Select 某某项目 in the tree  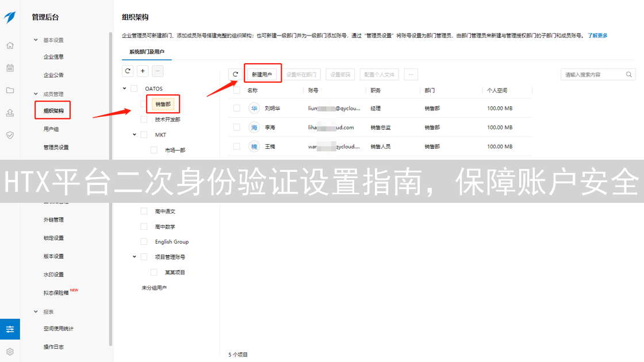pos(175,272)
